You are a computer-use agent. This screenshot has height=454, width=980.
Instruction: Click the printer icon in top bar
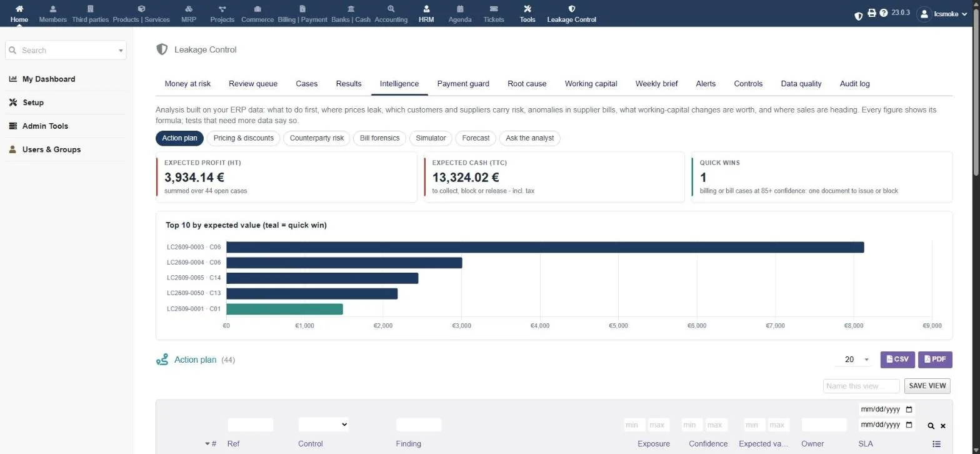click(x=872, y=13)
